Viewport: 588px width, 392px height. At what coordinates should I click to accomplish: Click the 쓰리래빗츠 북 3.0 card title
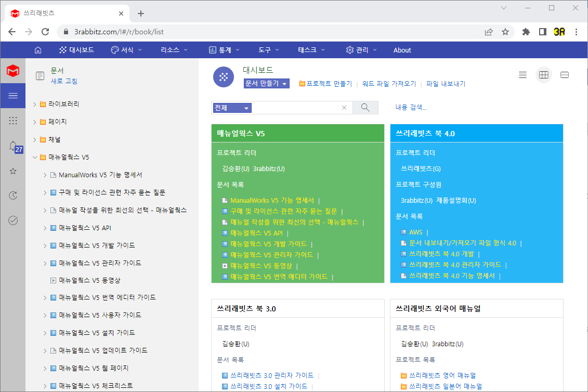coord(246,309)
